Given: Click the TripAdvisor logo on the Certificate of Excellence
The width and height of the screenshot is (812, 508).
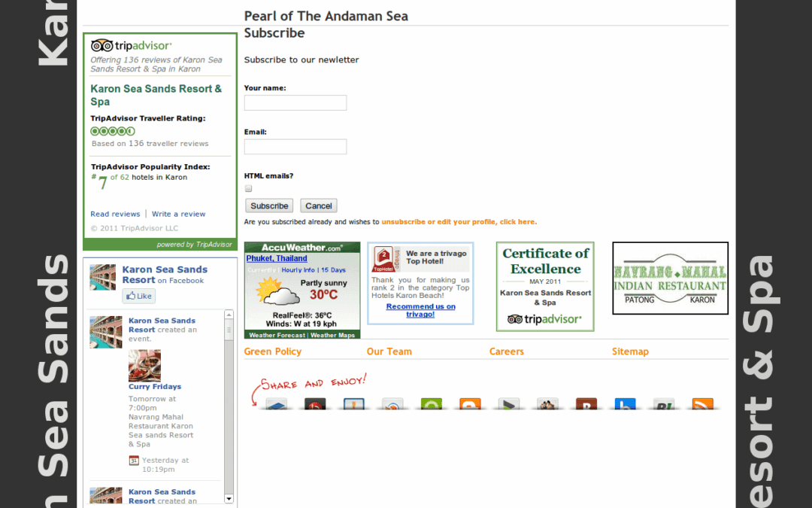Looking at the screenshot, I should coord(544,319).
